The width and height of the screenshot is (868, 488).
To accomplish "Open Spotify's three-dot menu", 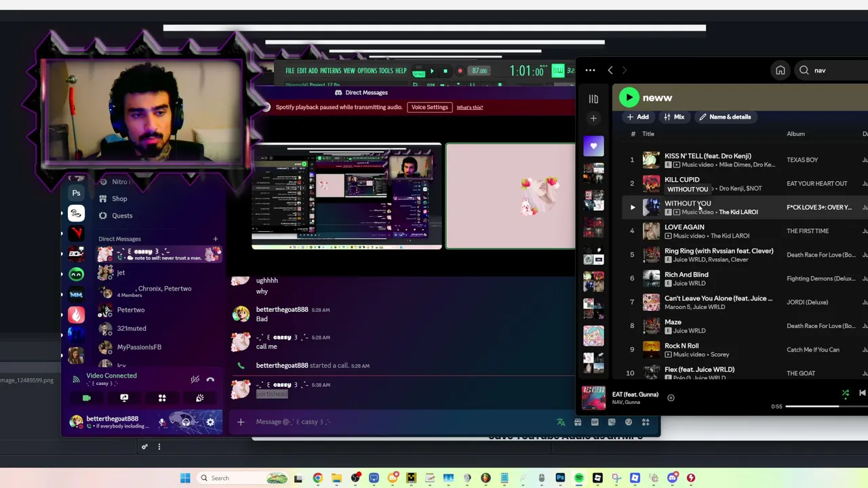I will [590, 70].
